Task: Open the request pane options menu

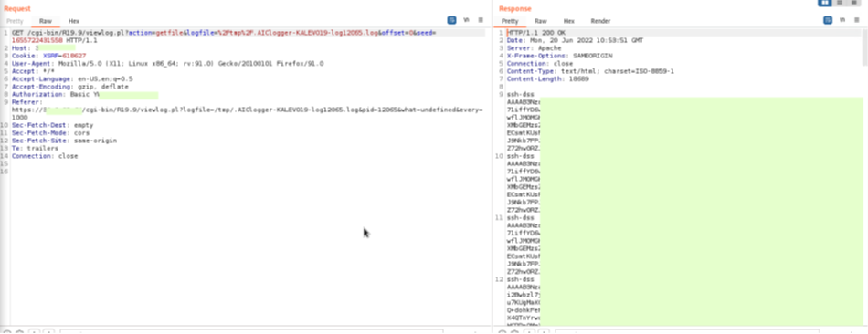Action: (481, 20)
